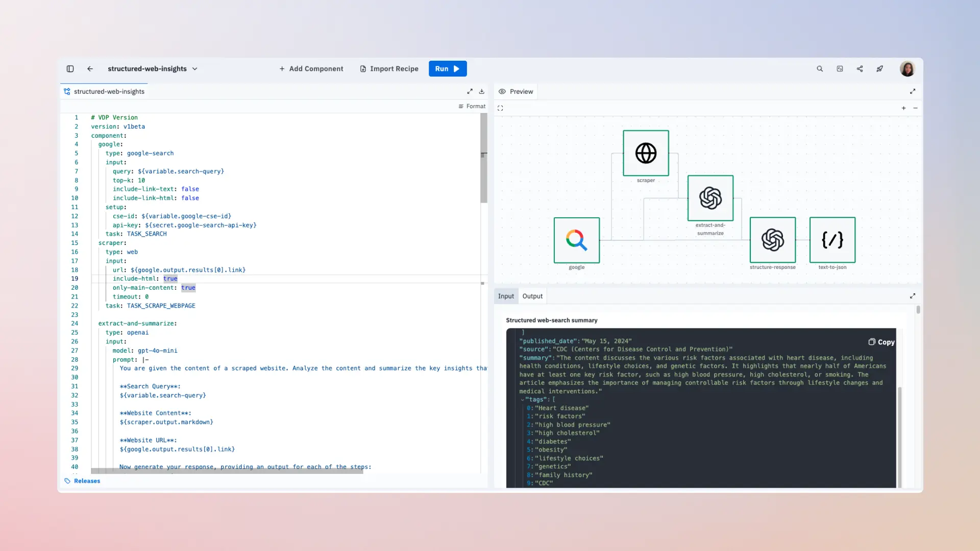This screenshot has height=551, width=980.
Task: Switch to the Output tab
Action: coord(532,296)
